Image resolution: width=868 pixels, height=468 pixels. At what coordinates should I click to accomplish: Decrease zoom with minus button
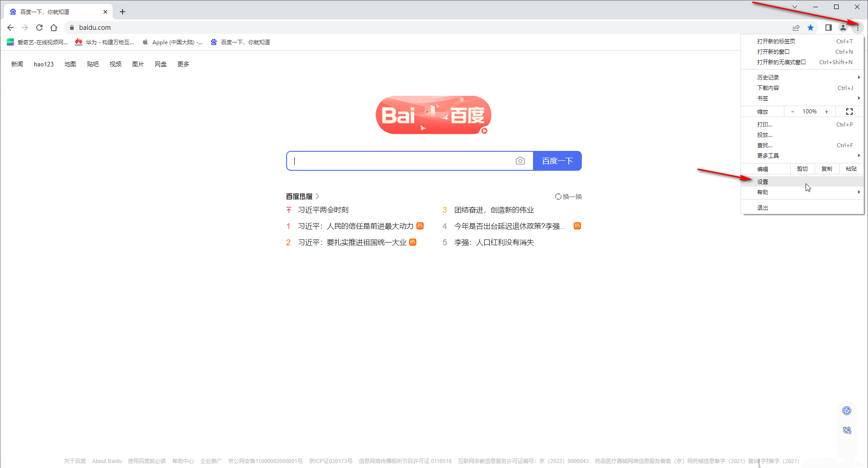click(793, 112)
